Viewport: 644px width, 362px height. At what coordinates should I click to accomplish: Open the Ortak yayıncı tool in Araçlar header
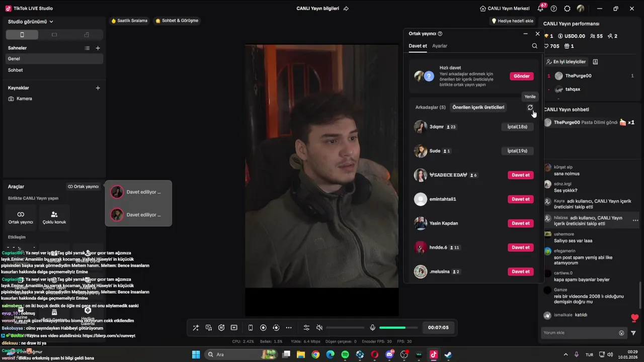coord(84,187)
